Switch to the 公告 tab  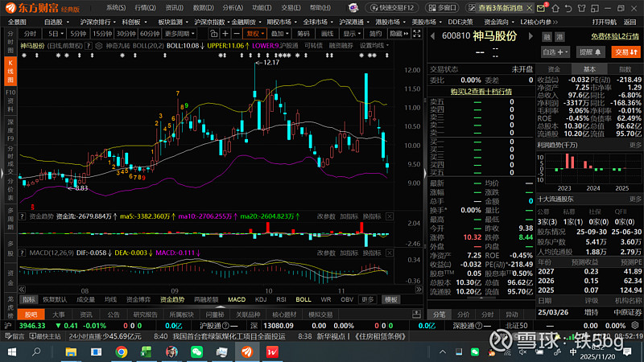point(114,315)
